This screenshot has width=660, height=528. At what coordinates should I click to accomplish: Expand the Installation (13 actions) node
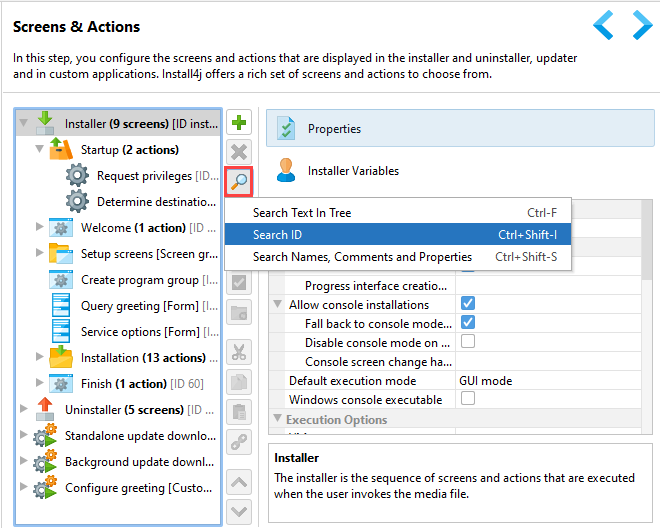40,356
